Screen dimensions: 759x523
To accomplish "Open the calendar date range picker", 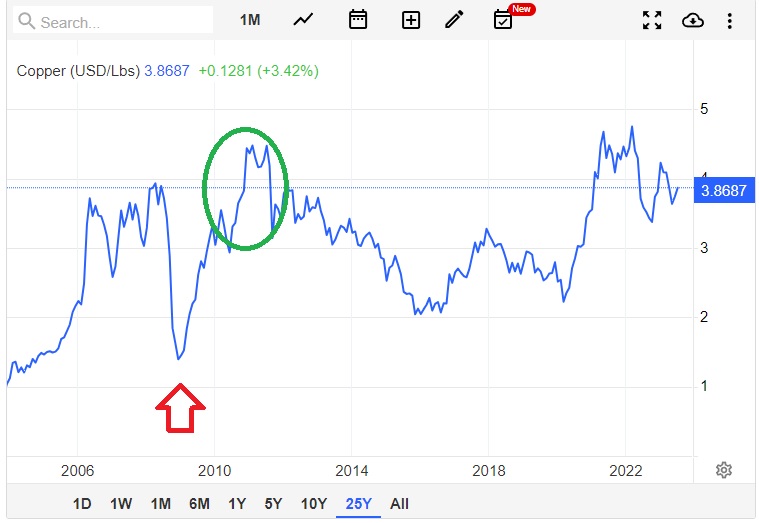I will [357, 20].
